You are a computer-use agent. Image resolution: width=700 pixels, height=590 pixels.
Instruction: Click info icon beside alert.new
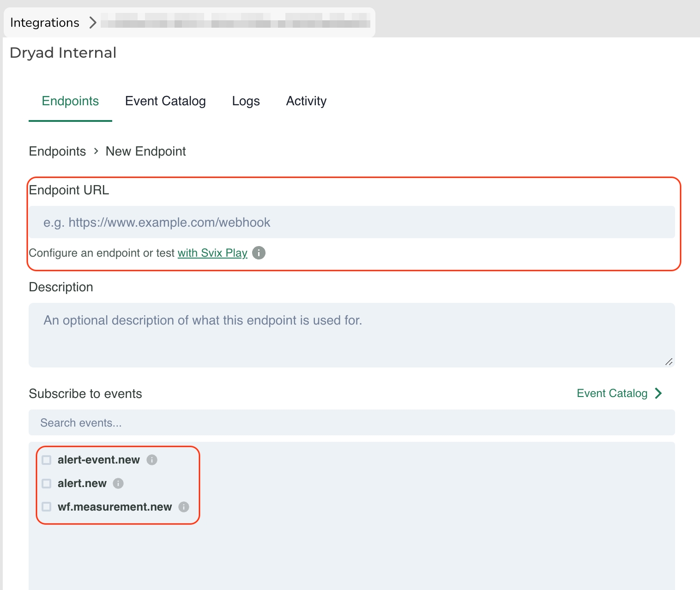118,483
